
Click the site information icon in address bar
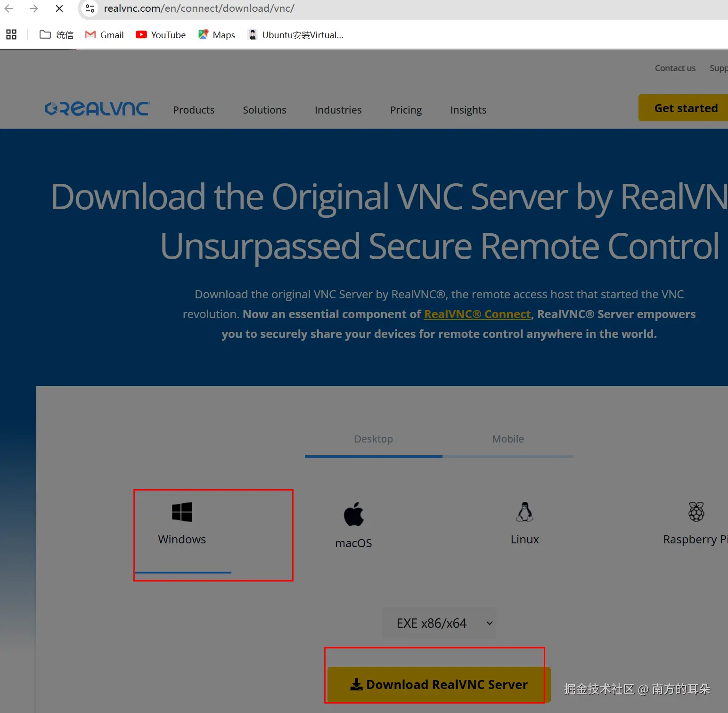pyautogui.click(x=90, y=8)
